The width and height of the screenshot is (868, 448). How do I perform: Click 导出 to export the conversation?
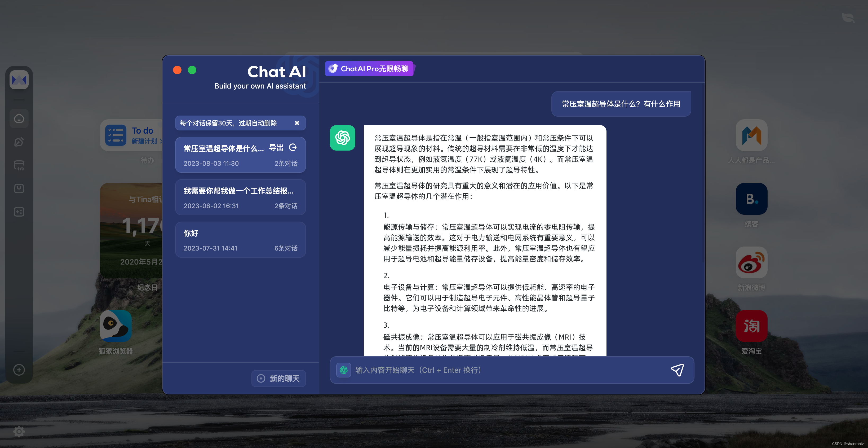click(x=276, y=147)
